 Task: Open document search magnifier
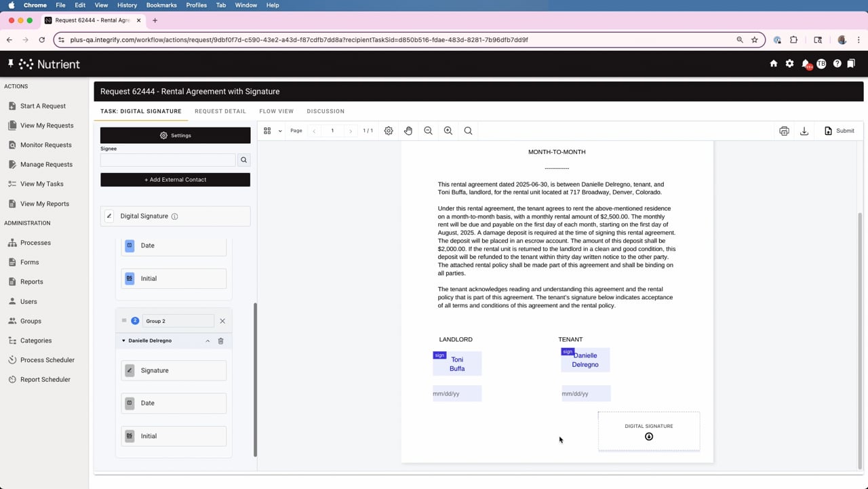tap(468, 131)
